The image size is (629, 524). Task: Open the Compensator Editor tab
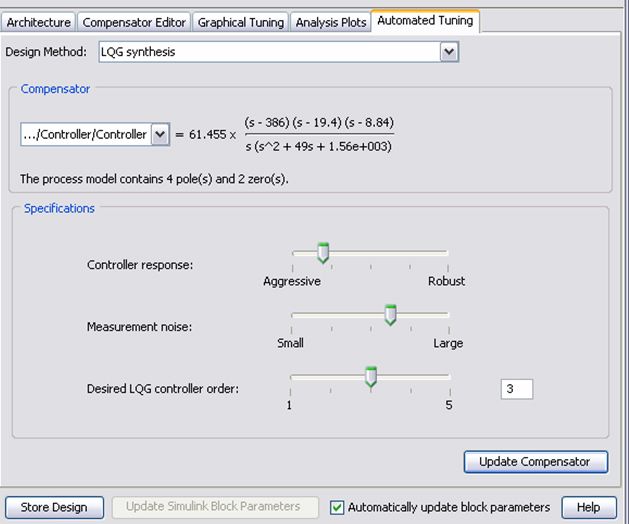click(x=133, y=22)
